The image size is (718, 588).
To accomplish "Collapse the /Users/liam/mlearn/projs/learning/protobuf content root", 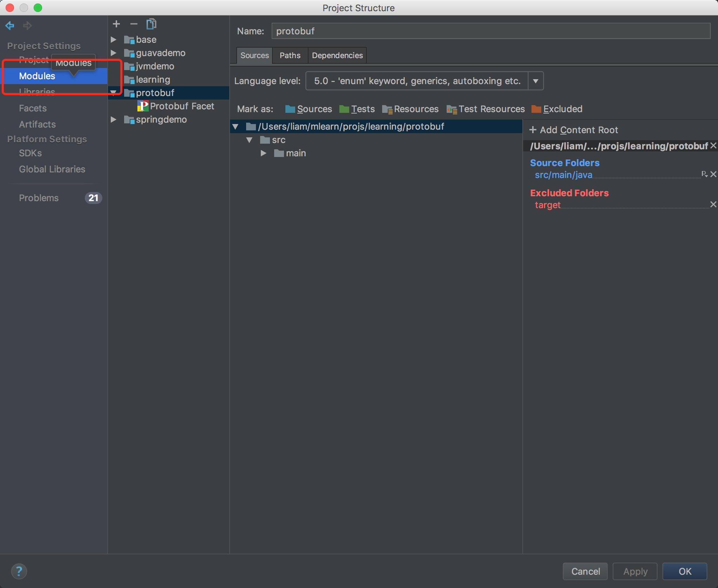I will [236, 127].
